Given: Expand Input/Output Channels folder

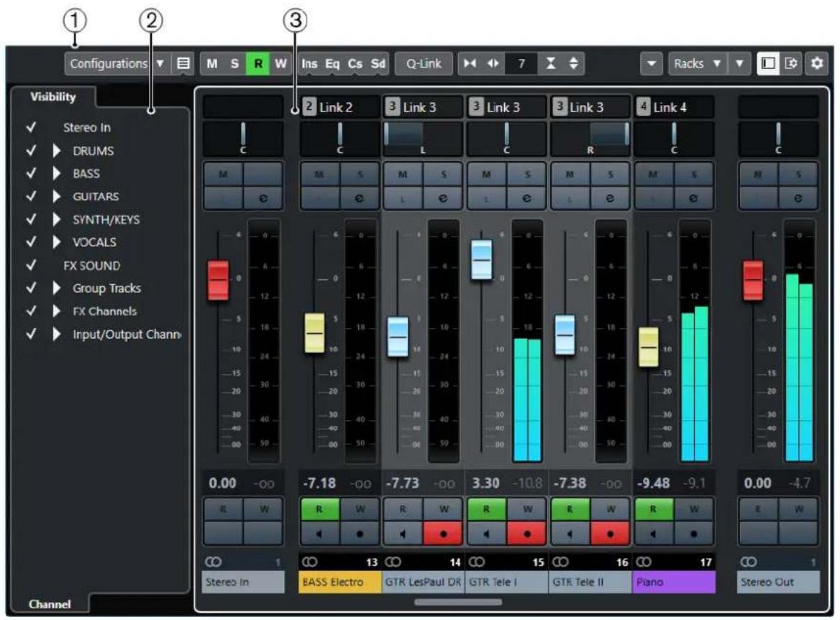Looking at the screenshot, I should [x=56, y=334].
